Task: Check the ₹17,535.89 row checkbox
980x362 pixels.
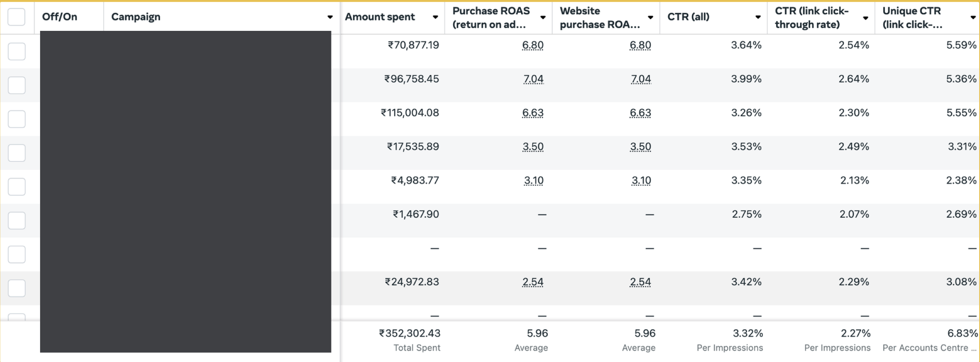Action: (x=16, y=153)
